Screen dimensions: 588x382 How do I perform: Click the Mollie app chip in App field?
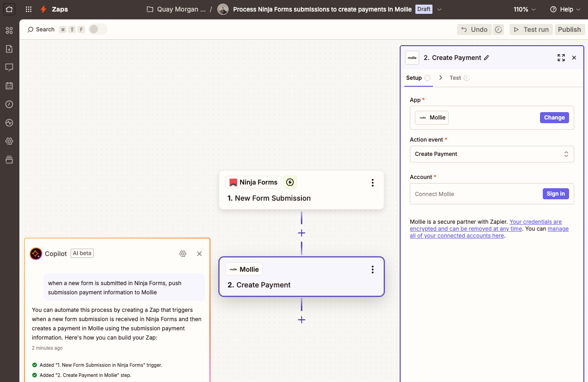[x=432, y=118]
